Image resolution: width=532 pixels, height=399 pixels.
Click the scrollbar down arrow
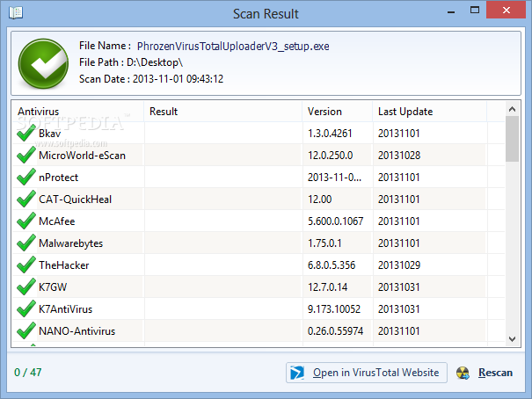pos(513,339)
